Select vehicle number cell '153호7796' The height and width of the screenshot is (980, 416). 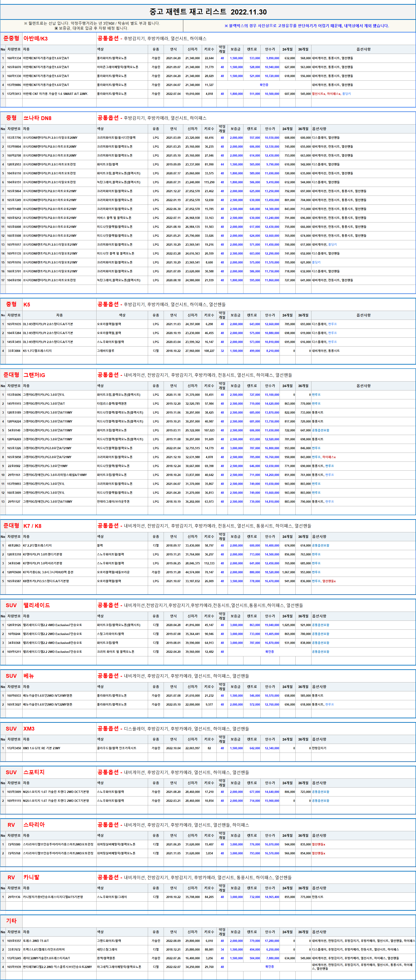pyautogui.click(x=14, y=138)
